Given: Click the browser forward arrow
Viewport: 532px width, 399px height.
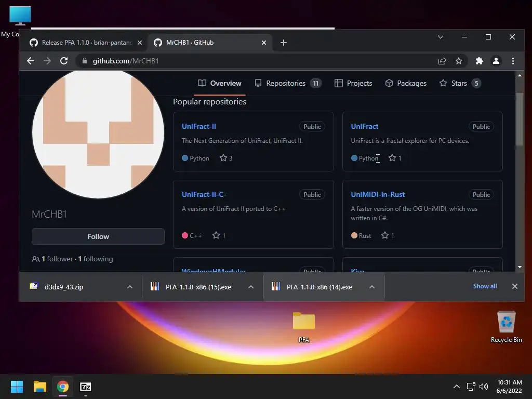Looking at the screenshot, I should 47,61.
